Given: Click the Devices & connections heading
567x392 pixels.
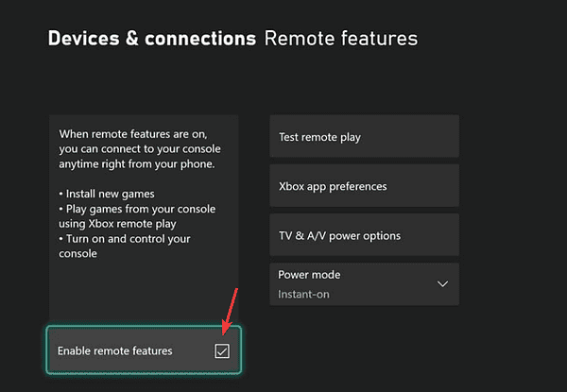Looking at the screenshot, I should click(x=151, y=39).
